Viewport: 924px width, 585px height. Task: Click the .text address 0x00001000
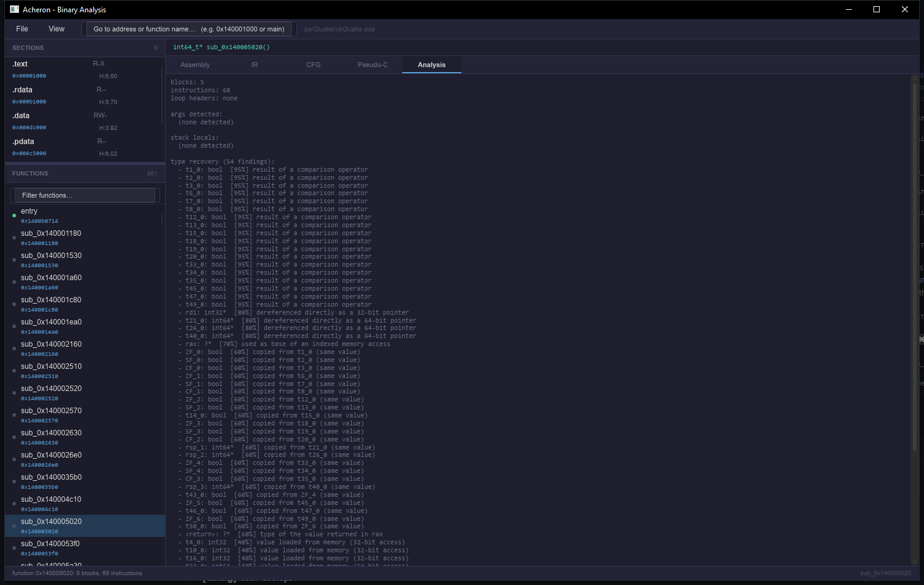pyautogui.click(x=29, y=76)
